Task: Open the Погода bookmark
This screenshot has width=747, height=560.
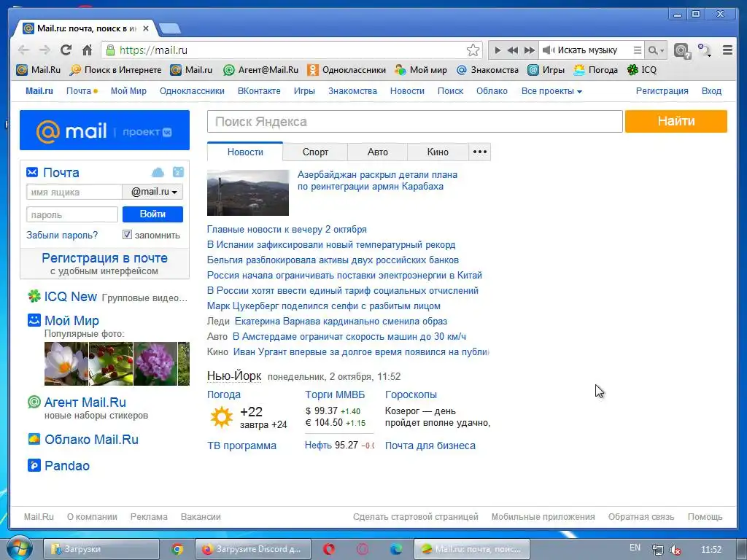Action: pos(595,70)
